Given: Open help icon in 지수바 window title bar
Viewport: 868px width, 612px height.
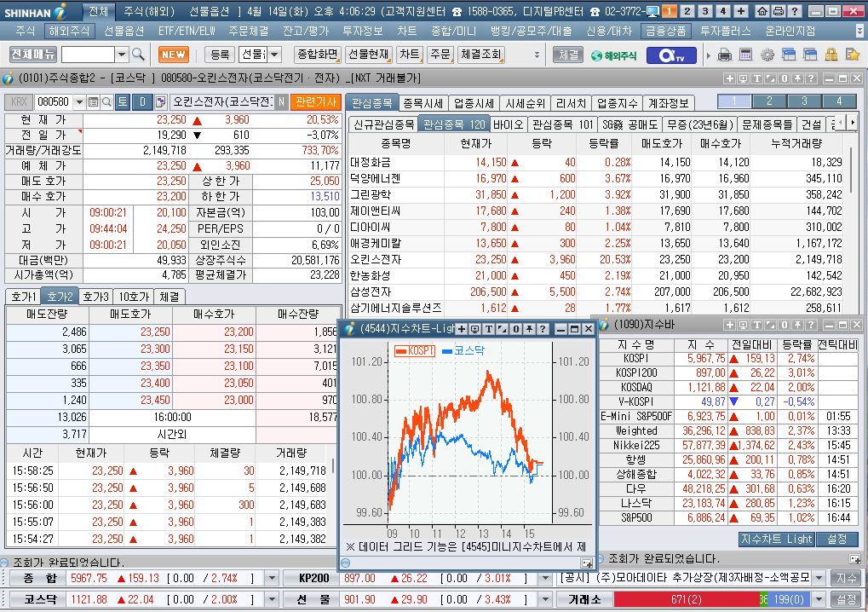Looking at the screenshot, I should [x=811, y=325].
